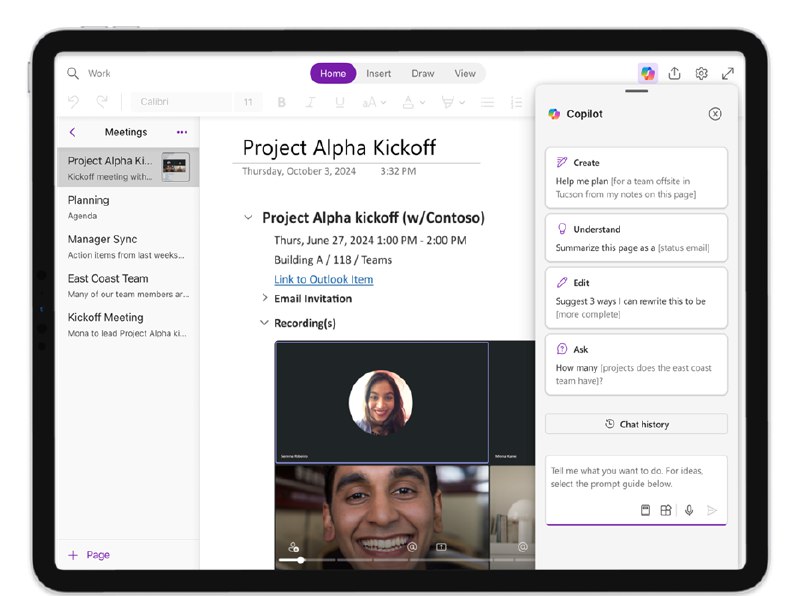Open the text size aA dropdown
The height and width of the screenshot is (596, 800).
[x=374, y=103]
